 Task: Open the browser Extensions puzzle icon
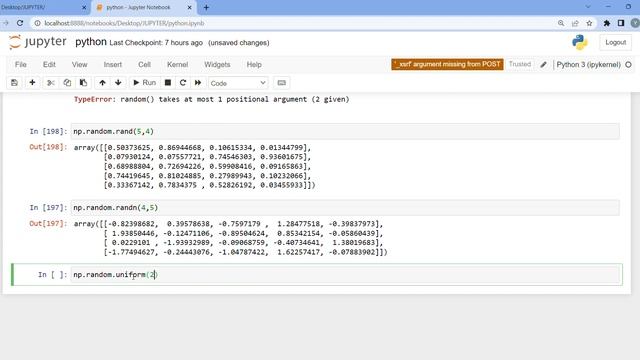coord(607,23)
